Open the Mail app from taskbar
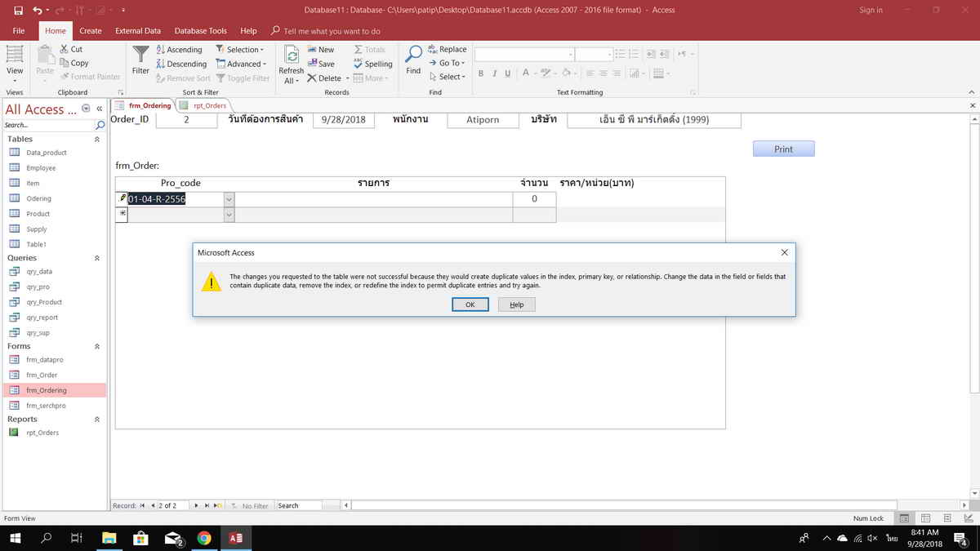 click(x=173, y=538)
